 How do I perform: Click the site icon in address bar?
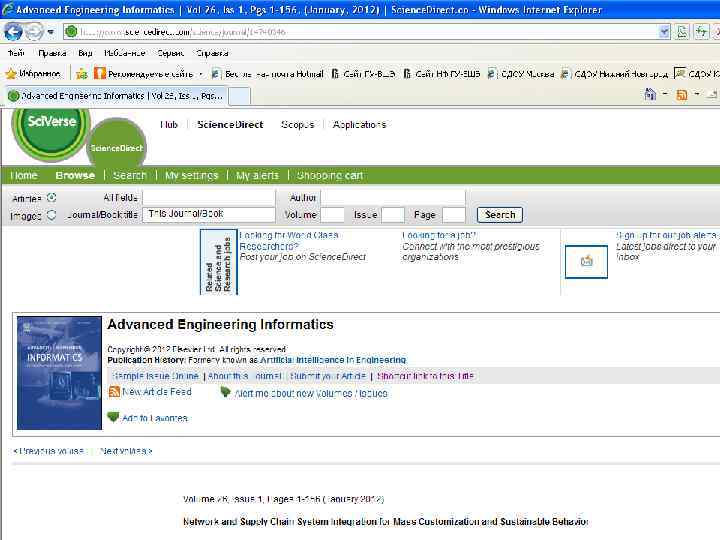pos(71,32)
